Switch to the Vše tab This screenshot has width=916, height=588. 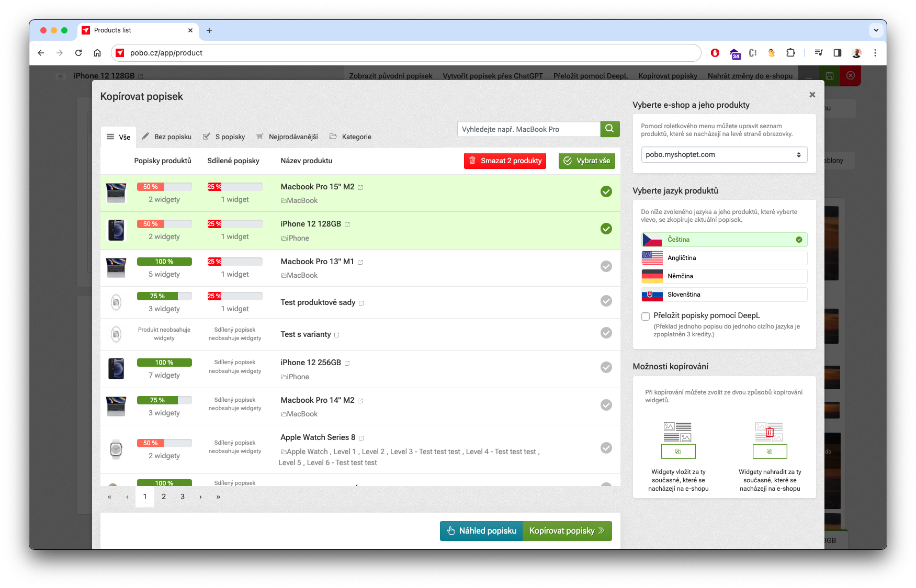tap(118, 137)
